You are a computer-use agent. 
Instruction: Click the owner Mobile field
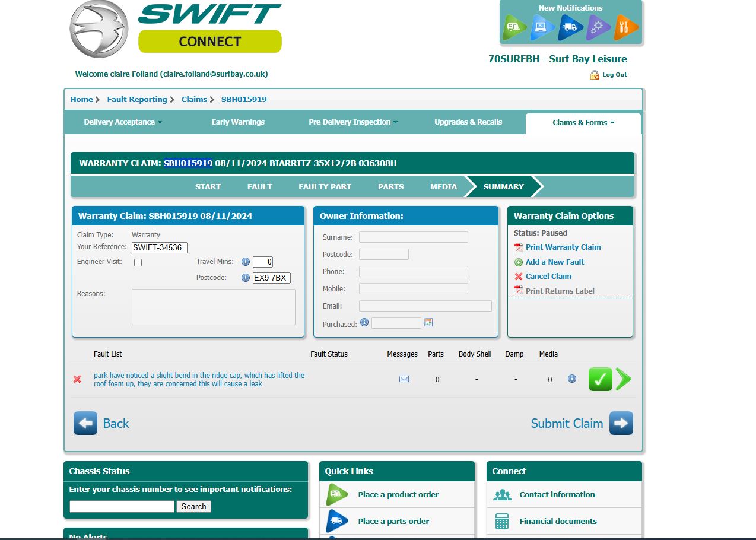point(413,289)
